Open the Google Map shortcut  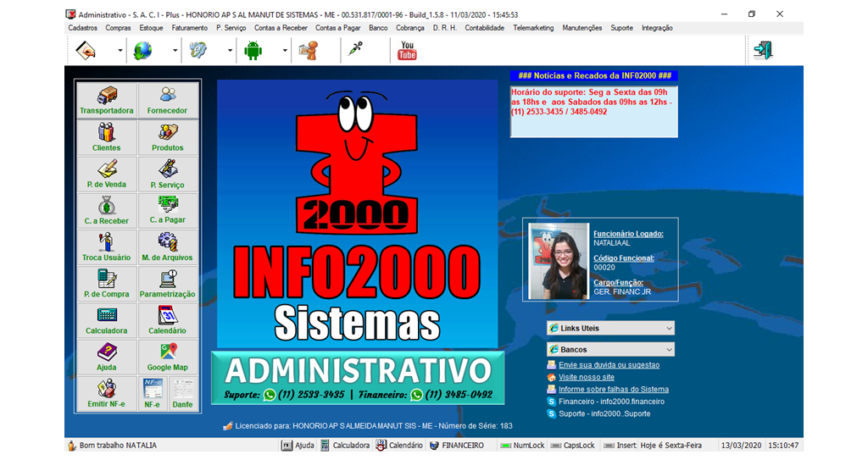point(168,357)
